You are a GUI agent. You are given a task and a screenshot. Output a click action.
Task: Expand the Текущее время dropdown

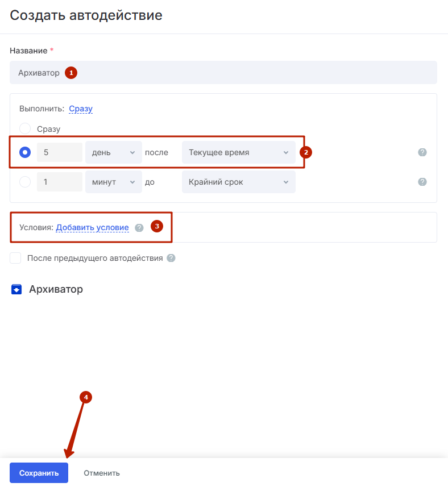tap(239, 152)
